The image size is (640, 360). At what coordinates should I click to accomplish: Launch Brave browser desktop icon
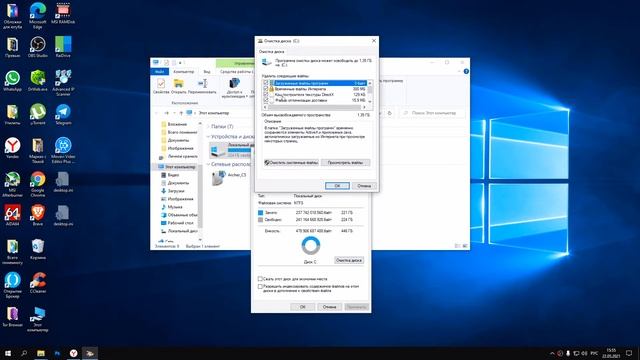pyautogui.click(x=38, y=216)
